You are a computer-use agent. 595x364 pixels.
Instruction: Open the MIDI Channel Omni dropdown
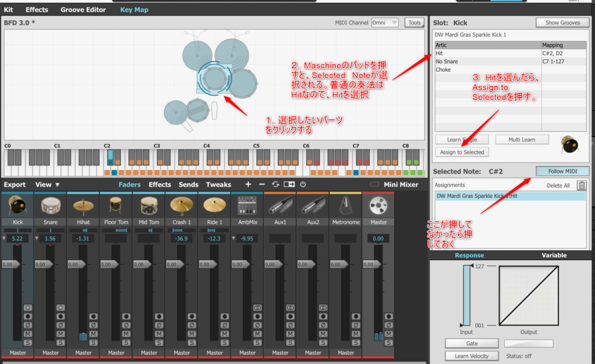pos(385,23)
